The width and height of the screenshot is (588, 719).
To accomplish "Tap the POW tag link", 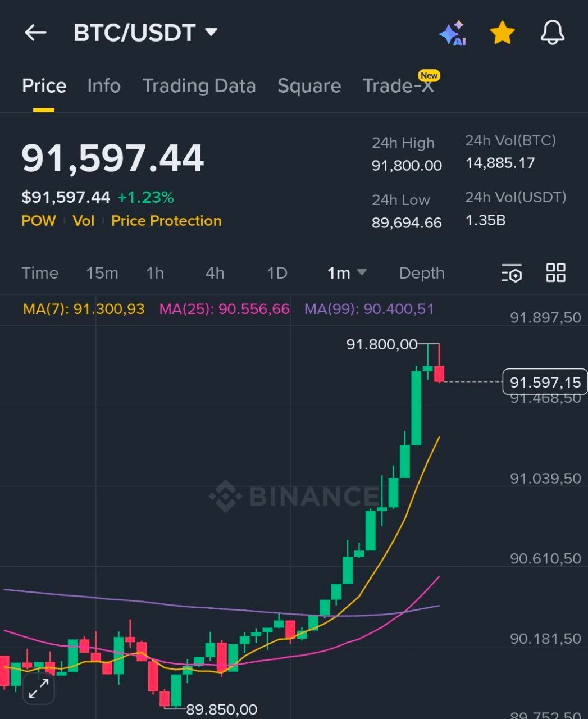I will coord(38,221).
